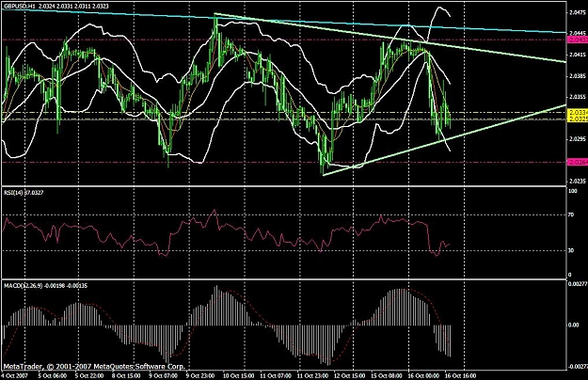588x380 pixels.
Task: Click the MACD scale value 0.00
Action: point(574,325)
